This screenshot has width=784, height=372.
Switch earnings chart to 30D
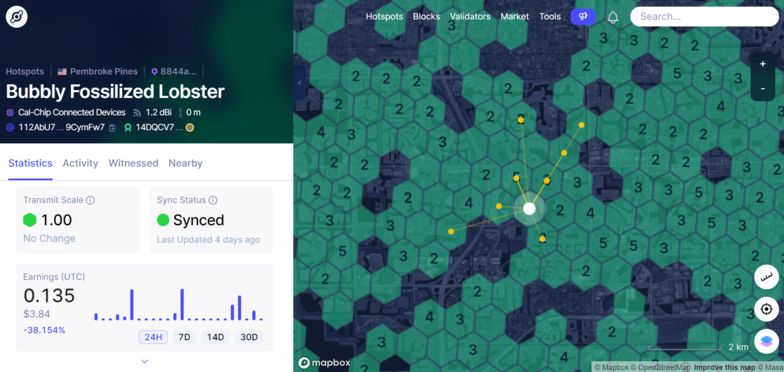pyautogui.click(x=249, y=337)
